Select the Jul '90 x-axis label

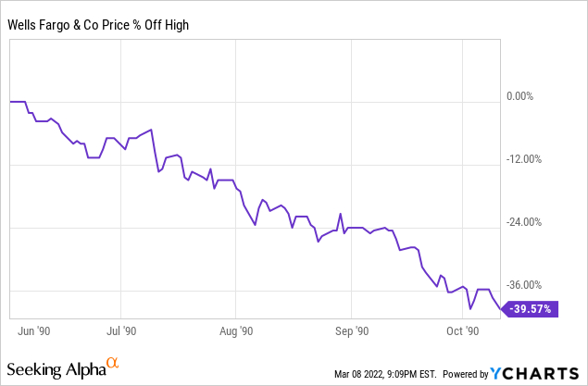click(121, 330)
